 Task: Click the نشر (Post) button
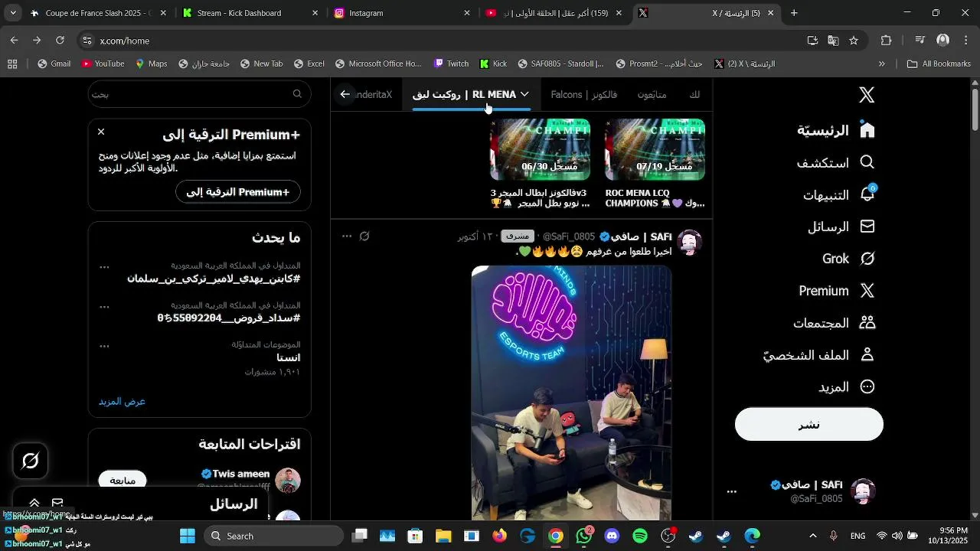point(809,424)
